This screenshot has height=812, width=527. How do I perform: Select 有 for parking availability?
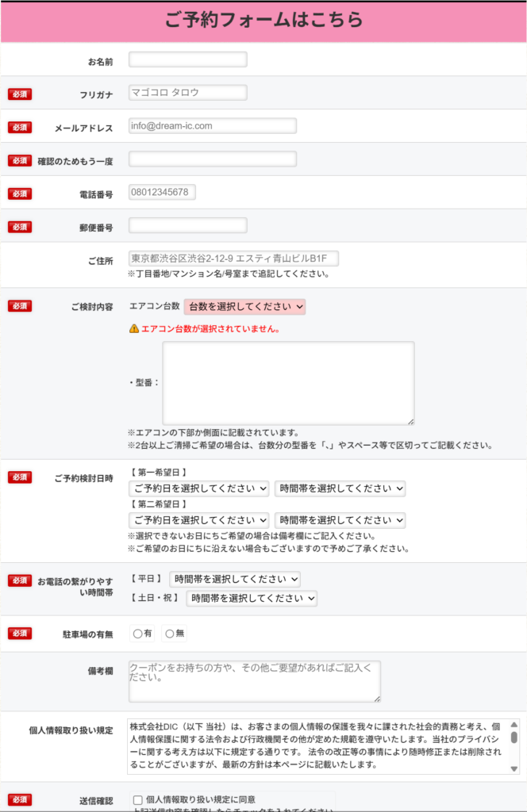[138, 634]
